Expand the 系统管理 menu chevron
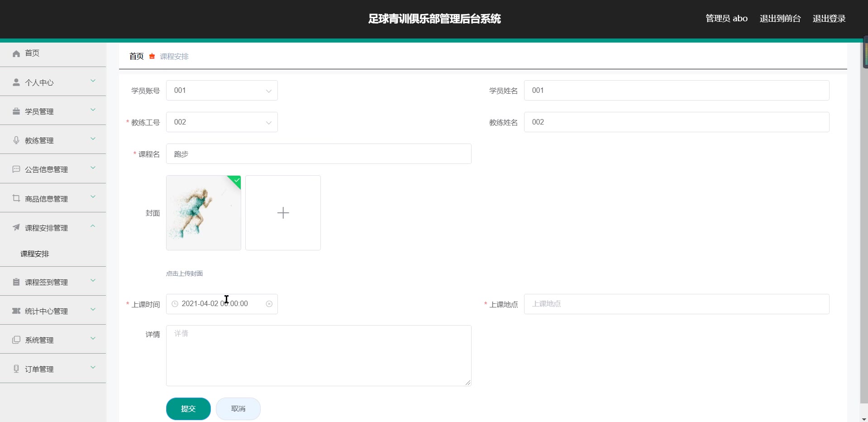Viewport: 868px width, 422px height. click(x=93, y=338)
